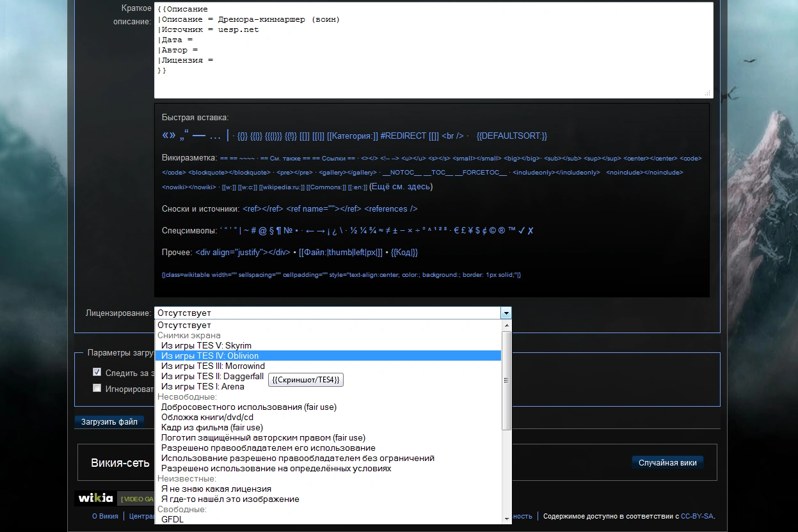This screenshot has height=532, width=798.
Task: Choose 'Из игры TES IV: Oblivion' license
Action: tap(329, 356)
